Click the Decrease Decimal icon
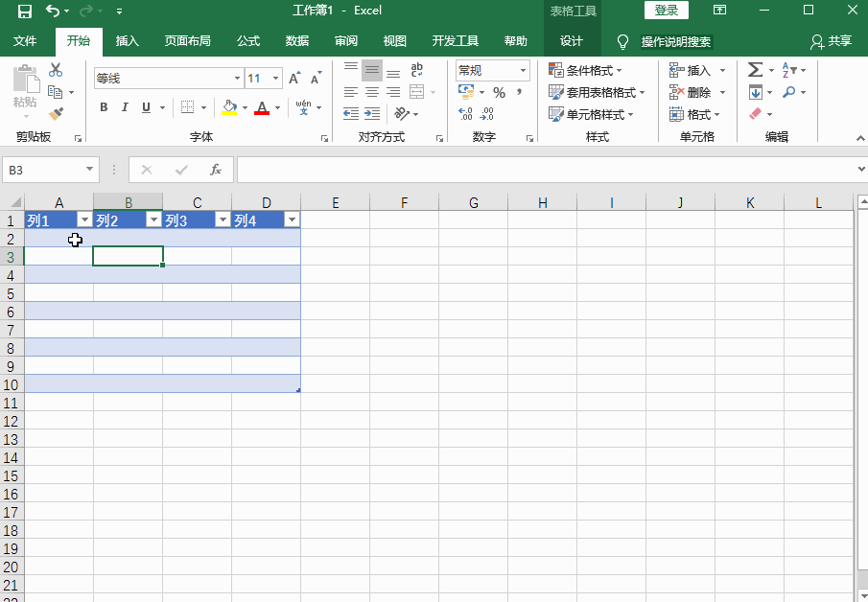This screenshot has width=868, height=602. tap(487, 114)
